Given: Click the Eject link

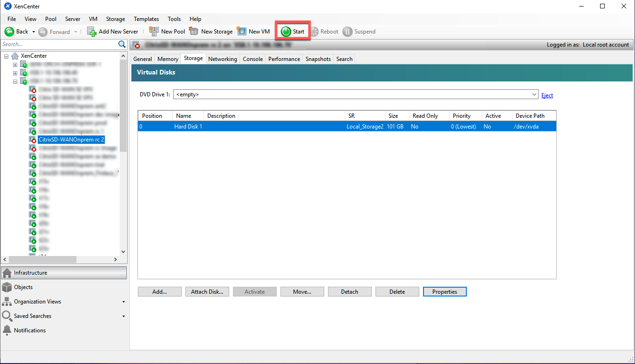Looking at the screenshot, I should click(547, 95).
